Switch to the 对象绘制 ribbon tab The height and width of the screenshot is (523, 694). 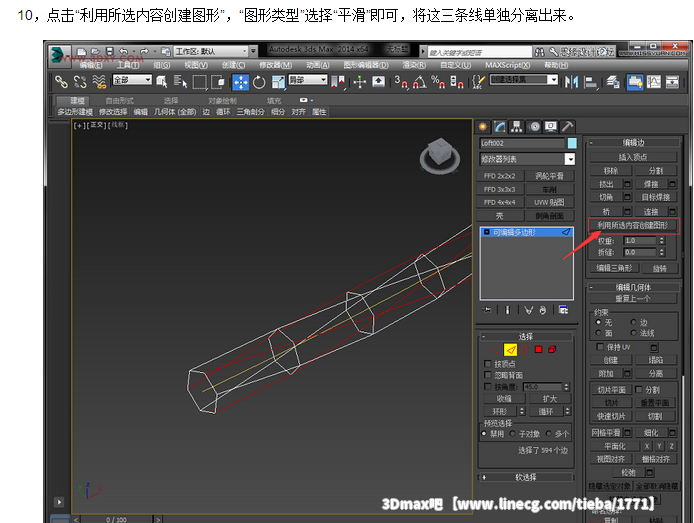click(x=223, y=101)
